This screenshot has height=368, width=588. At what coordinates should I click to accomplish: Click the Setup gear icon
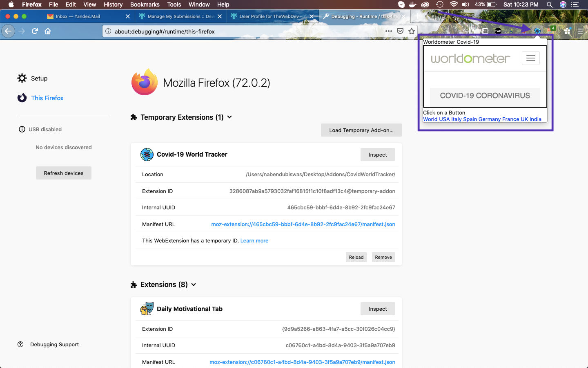(22, 78)
